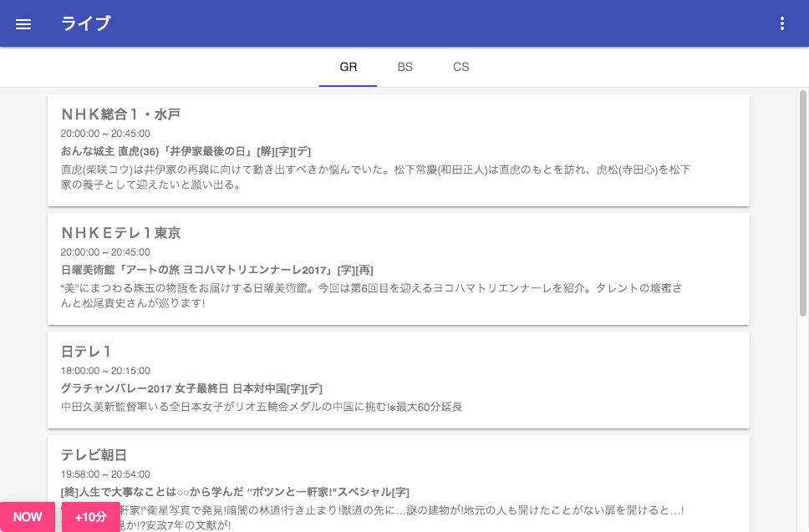Open the テレビ朝日 channel card
The image size is (809, 532).
pyautogui.click(x=399, y=484)
